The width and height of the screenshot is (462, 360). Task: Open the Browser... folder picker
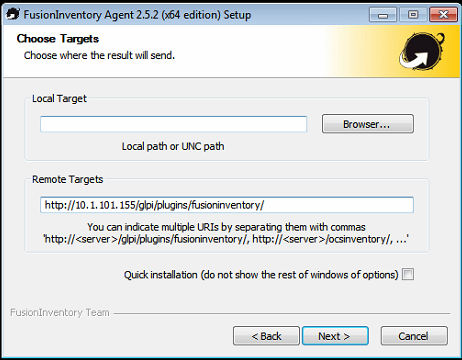pos(368,124)
